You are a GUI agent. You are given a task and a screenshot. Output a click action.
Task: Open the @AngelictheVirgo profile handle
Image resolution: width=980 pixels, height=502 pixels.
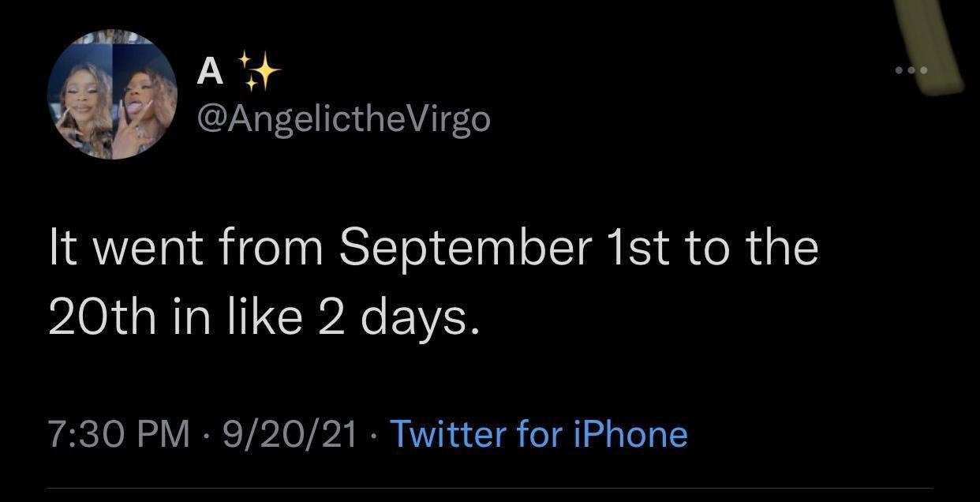point(343,119)
